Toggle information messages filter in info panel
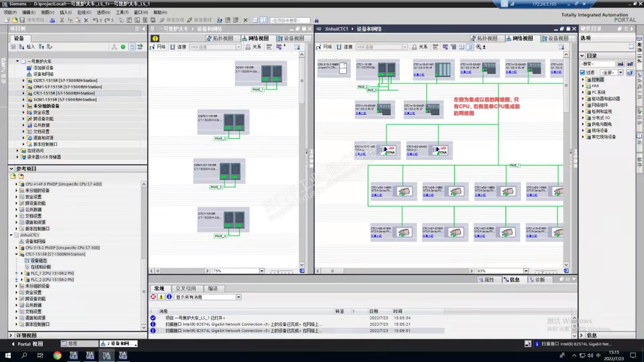The width and height of the screenshot is (644, 362). pos(169,297)
